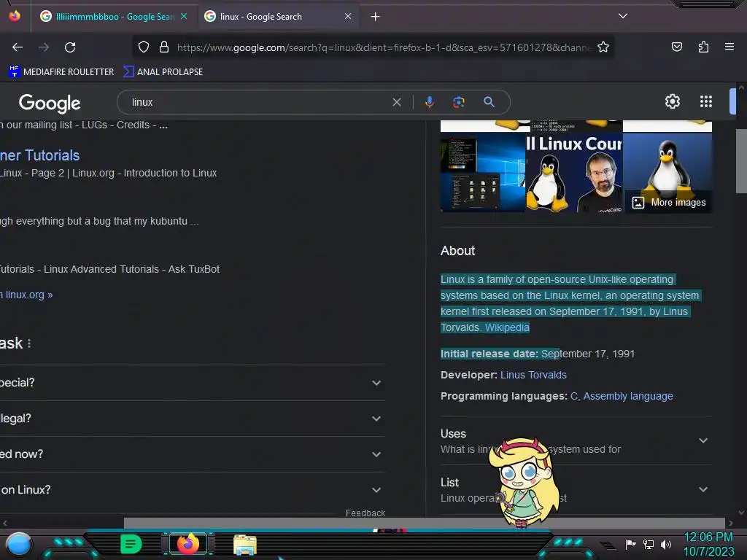
Task: Click the More images button
Action: [669, 203]
